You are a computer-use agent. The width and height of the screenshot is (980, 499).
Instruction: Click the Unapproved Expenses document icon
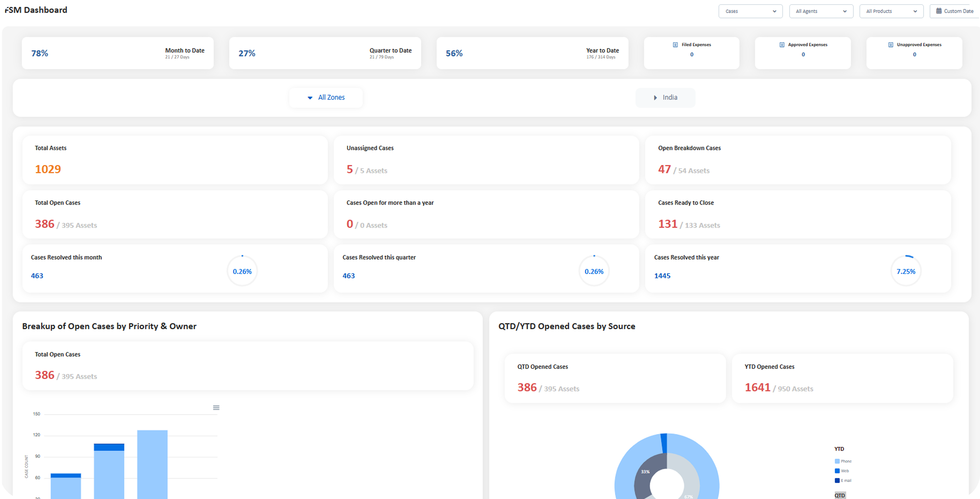891,45
